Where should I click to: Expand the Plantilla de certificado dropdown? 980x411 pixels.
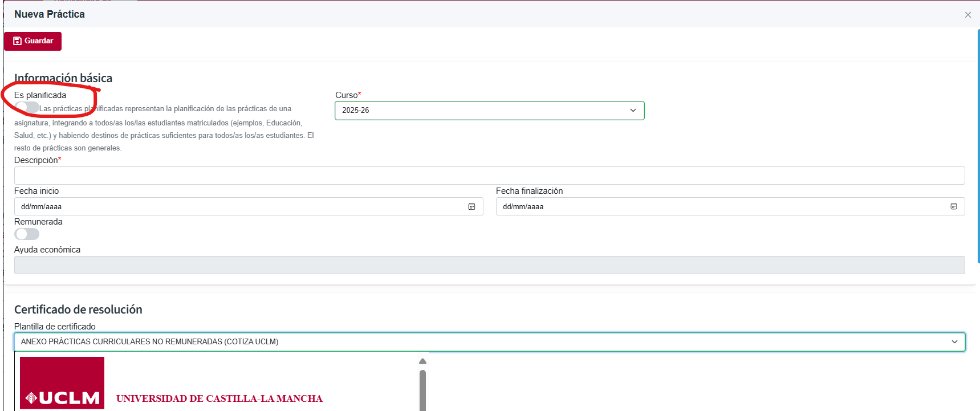(x=489, y=342)
